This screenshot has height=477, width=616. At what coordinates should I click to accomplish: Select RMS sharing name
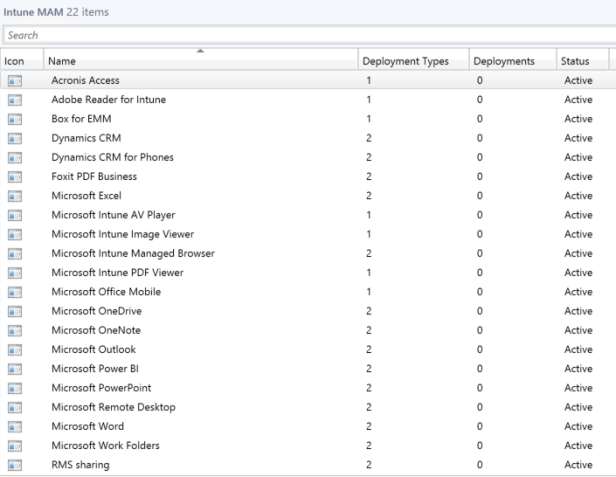[x=81, y=465]
